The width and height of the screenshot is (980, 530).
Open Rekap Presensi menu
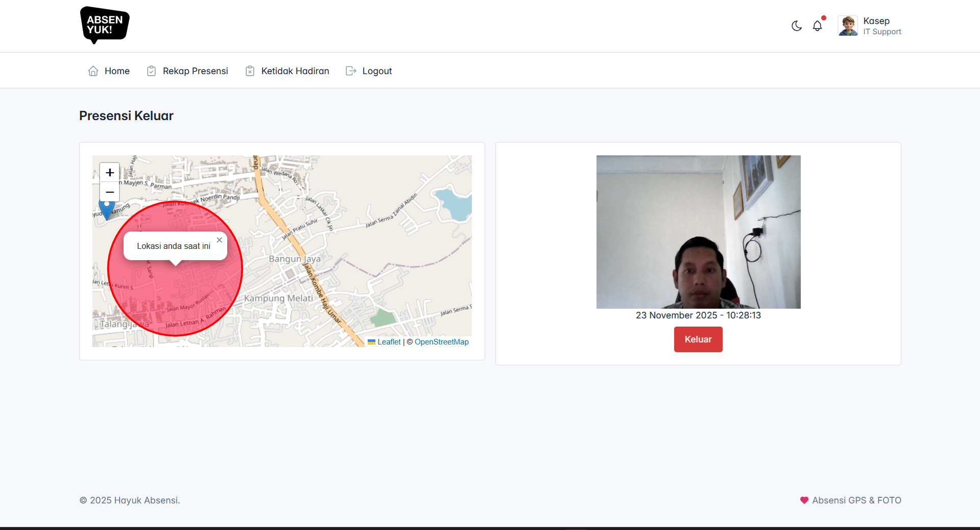(x=187, y=71)
